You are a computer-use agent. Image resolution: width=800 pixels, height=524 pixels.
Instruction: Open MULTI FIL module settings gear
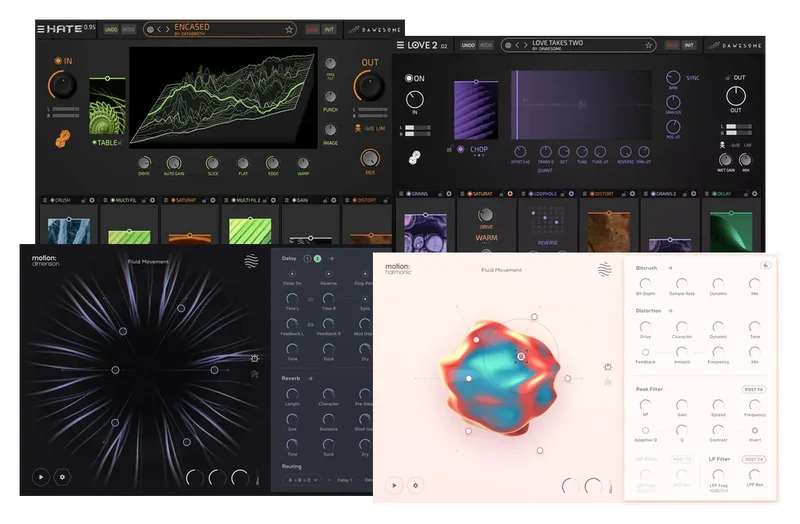click(x=152, y=200)
